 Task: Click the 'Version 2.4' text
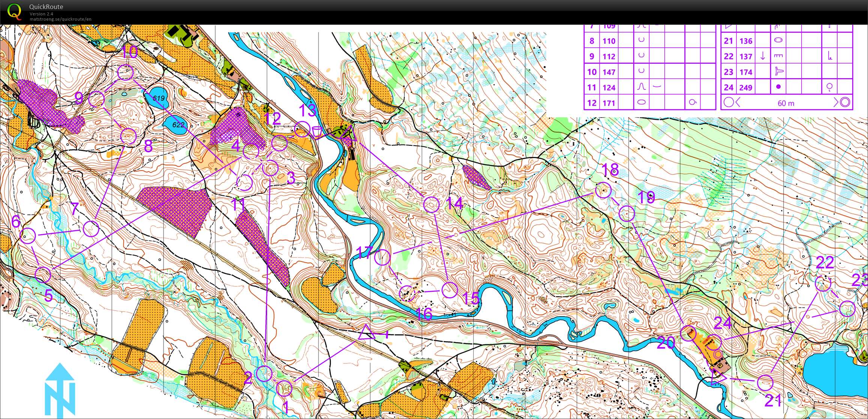tap(41, 14)
